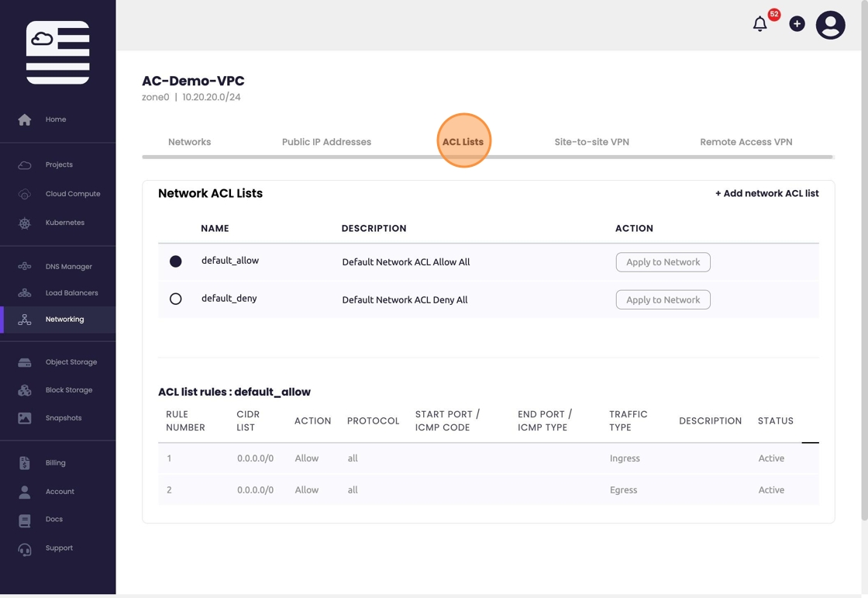This screenshot has width=868, height=598.
Task: Open the notifications bell
Action: click(x=760, y=25)
